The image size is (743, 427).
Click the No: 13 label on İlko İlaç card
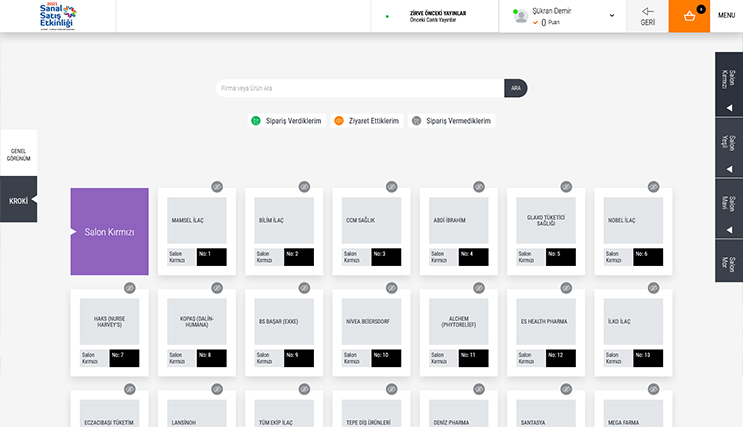click(x=648, y=358)
